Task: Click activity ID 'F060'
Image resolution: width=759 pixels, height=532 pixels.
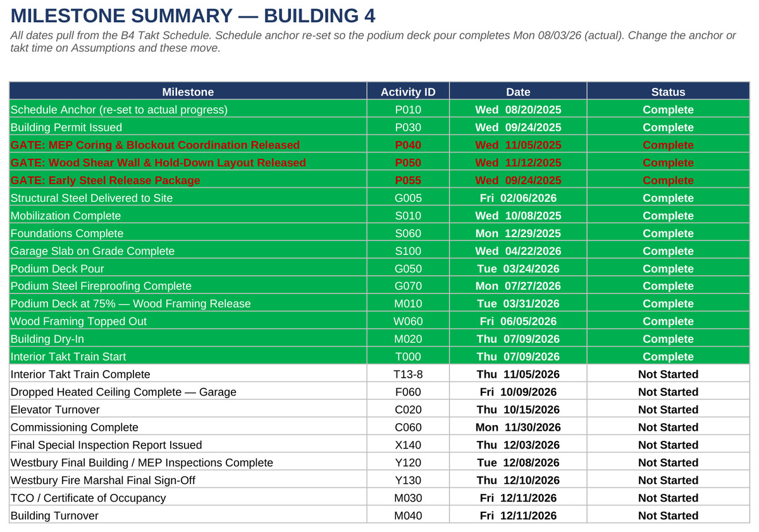Action: [408, 392]
